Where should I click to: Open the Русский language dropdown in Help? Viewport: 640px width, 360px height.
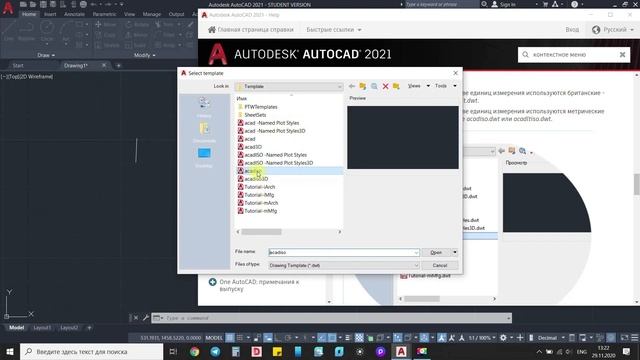coord(613,30)
